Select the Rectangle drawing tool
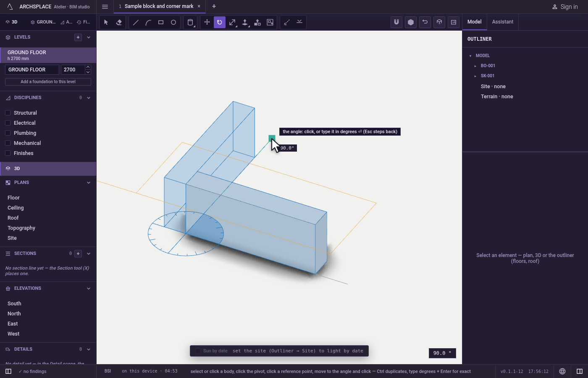Image resolution: width=588 pixels, height=378 pixels. coord(161,22)
